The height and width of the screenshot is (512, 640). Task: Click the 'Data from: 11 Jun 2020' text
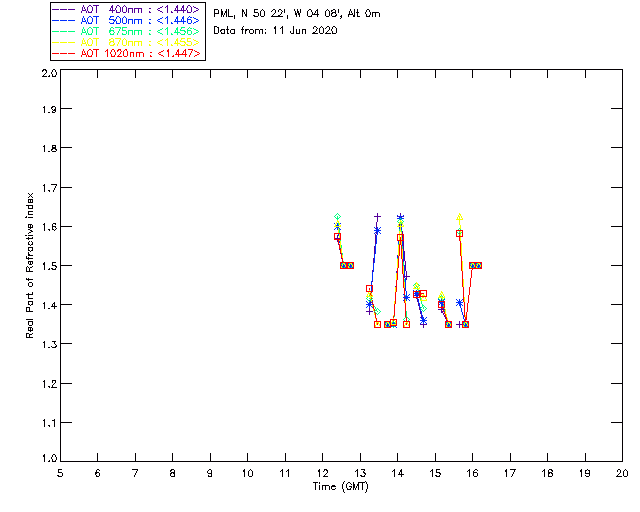pyautogui.click(x=276, y=30)
